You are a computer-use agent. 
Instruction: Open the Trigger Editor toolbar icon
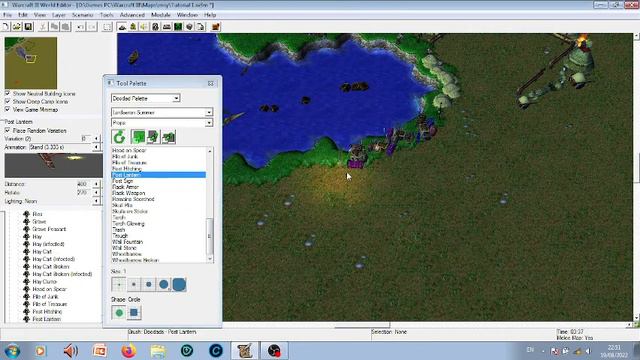click(x=133, y=27)
